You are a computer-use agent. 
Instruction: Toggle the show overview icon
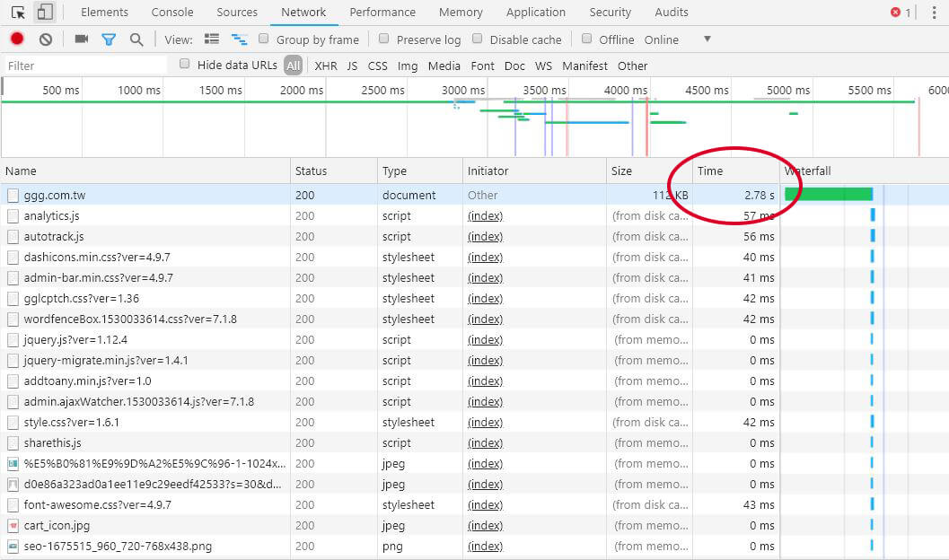click(x=239, y=39)
